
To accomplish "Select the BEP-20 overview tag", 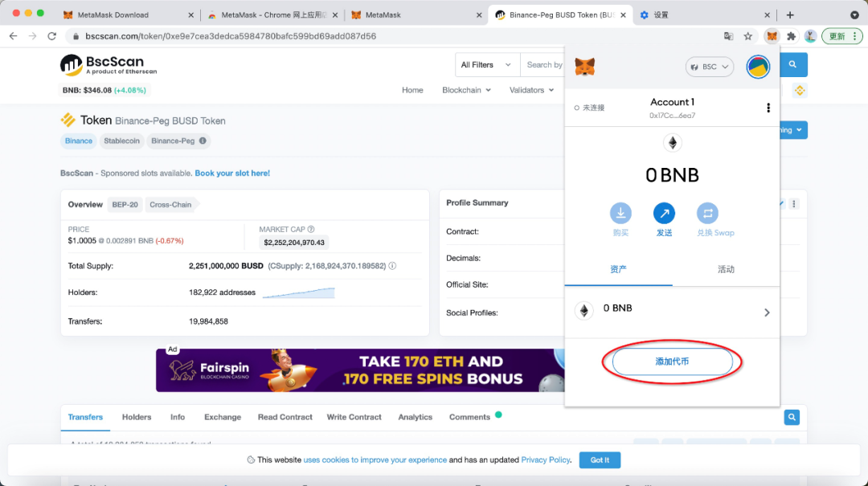I will point(125,205).
